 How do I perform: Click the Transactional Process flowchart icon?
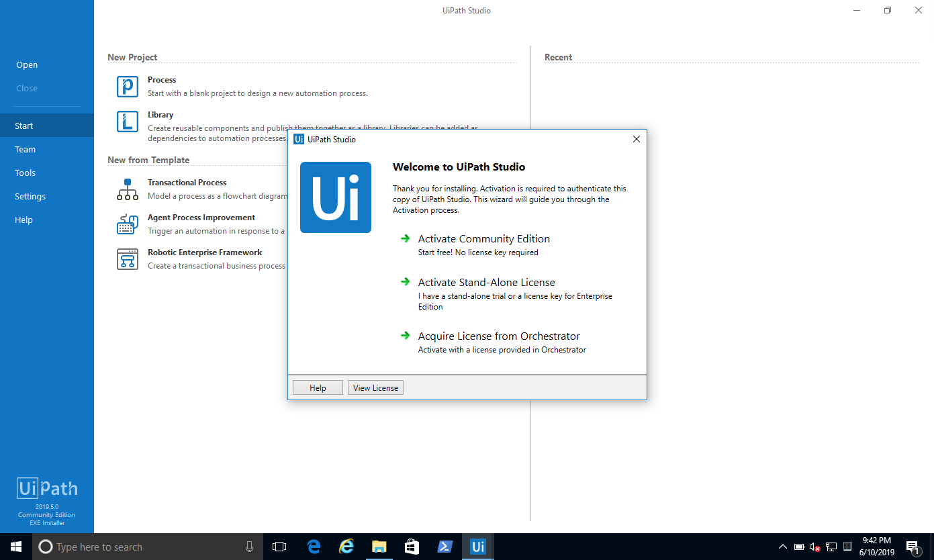pos(128,189)
